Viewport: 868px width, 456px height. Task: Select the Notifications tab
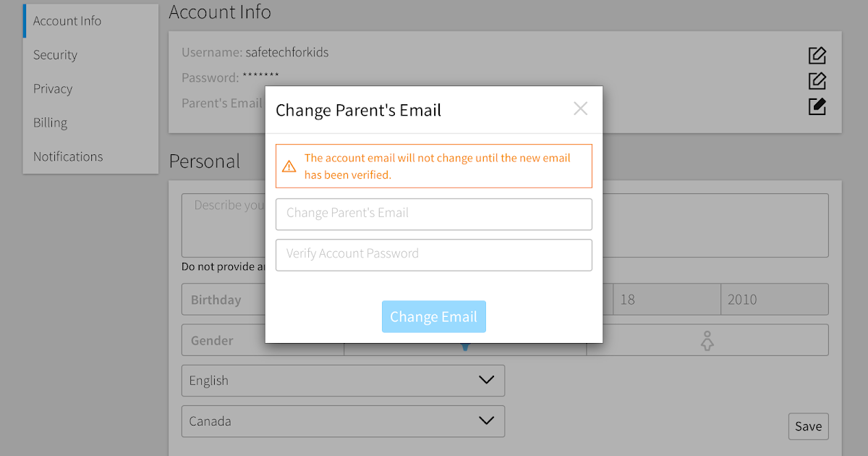[68, 156]
